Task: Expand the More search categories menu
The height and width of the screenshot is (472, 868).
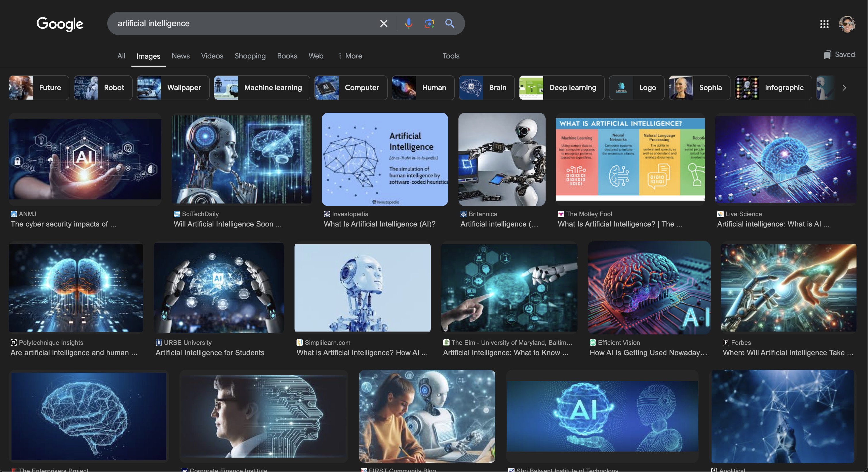Action: point(350,56)
